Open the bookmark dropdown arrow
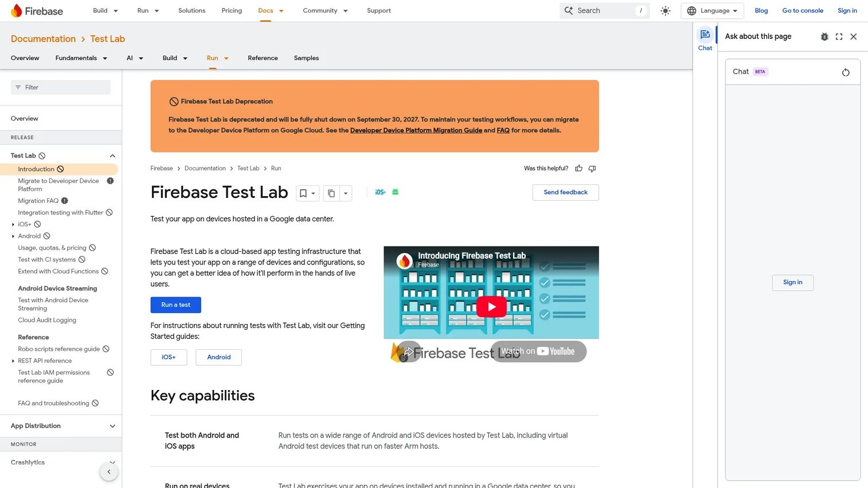Screen dimensions: 868x488 (313, 194)
